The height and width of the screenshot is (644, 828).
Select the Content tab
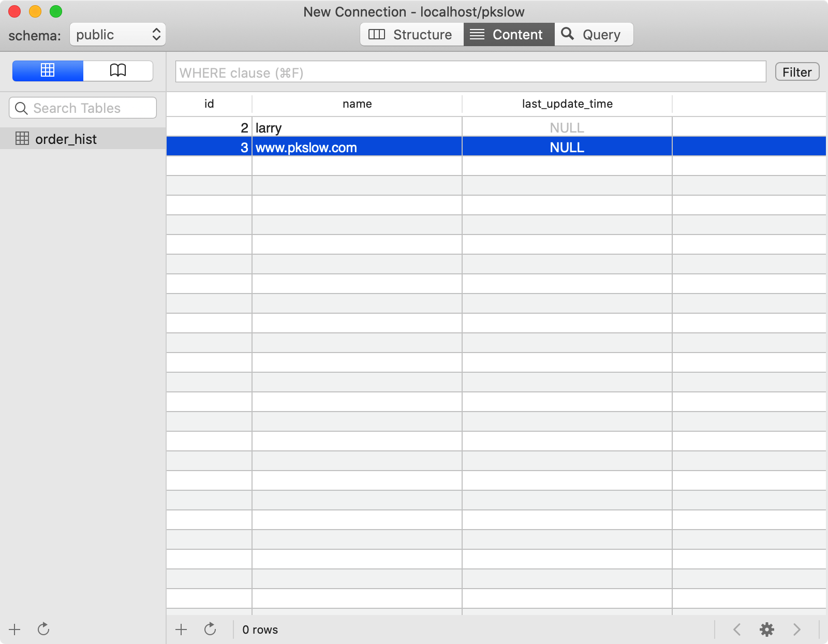tap(509, 35)
